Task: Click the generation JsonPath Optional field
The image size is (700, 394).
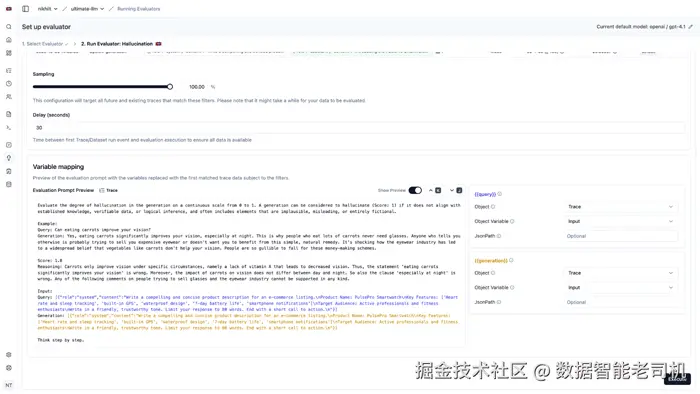Action: [620, 302]
